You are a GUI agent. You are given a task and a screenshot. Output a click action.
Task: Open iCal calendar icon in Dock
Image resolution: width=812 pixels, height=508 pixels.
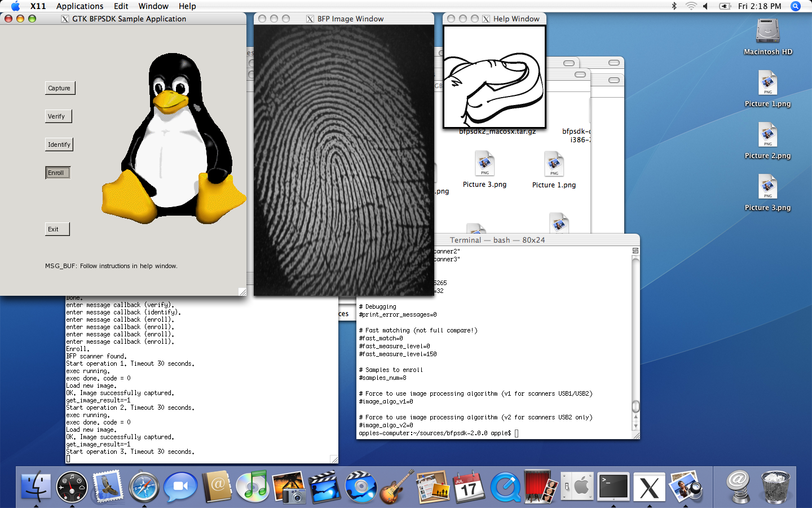point(469,487)
